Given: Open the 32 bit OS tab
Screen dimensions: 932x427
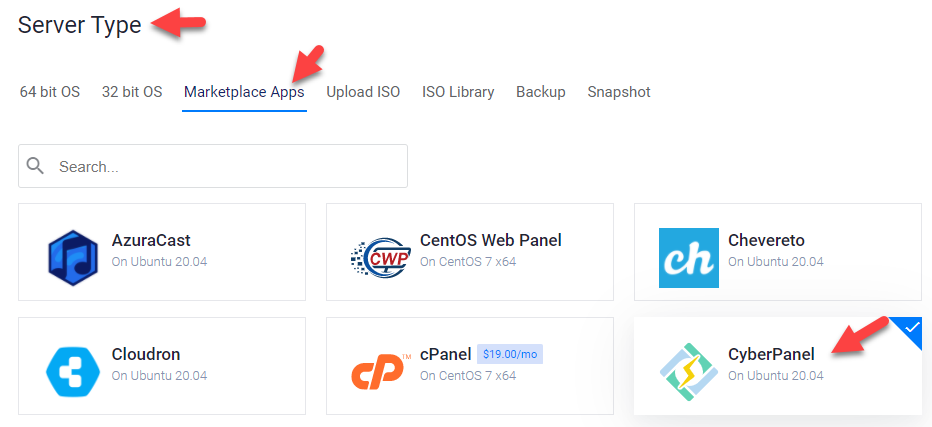Looking at the screenshot, I should 132,92.
